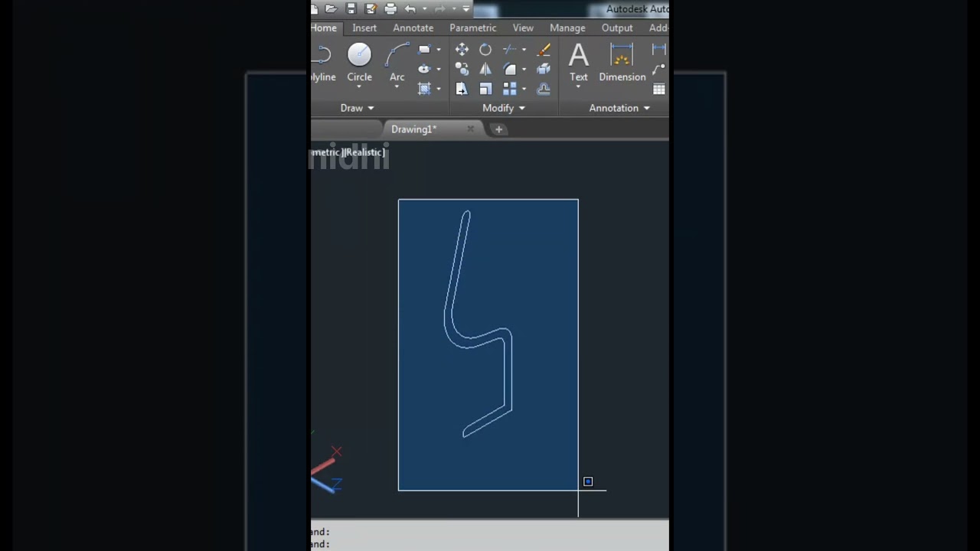
Task: Open the Array tool dropdown arrow
Action: (x=524, y=89)
